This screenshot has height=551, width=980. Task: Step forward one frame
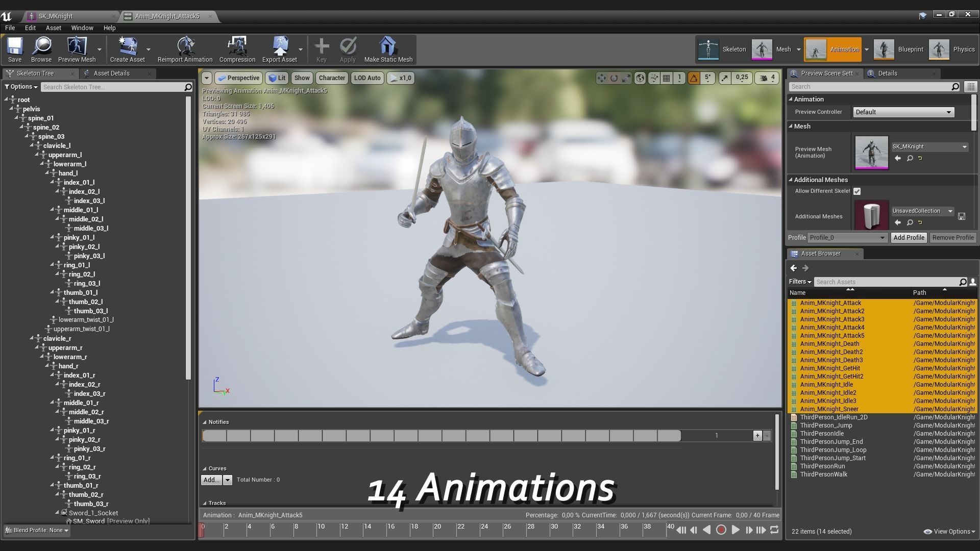749,530
